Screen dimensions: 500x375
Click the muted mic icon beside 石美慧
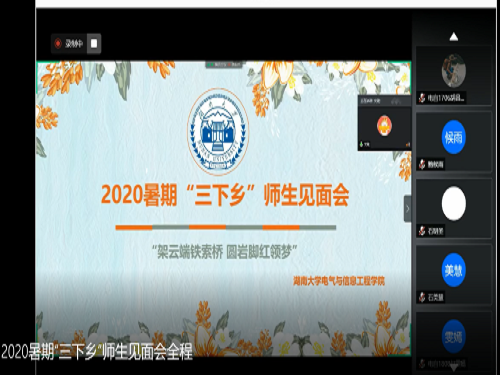422,297
